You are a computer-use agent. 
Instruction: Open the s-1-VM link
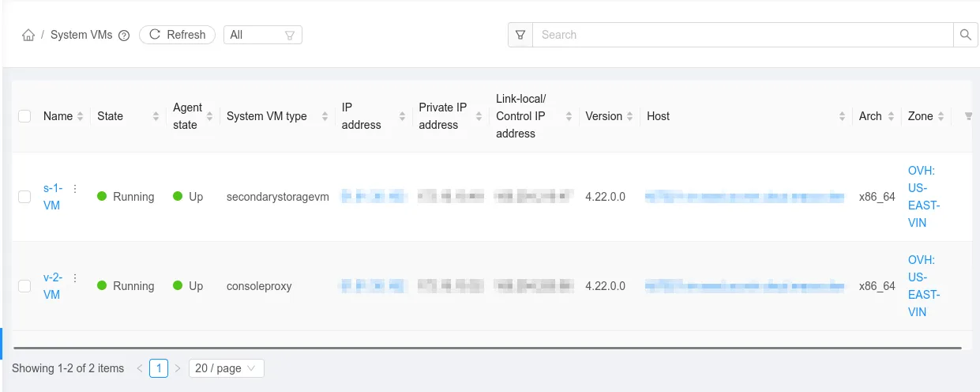(x=52, y=197)
